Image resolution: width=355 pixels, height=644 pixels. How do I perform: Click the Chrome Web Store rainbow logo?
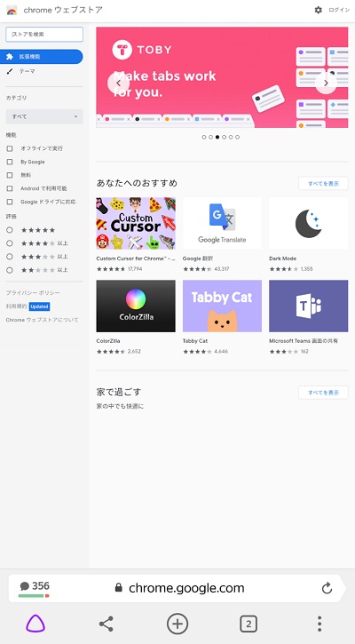click(x=12, y=11)
